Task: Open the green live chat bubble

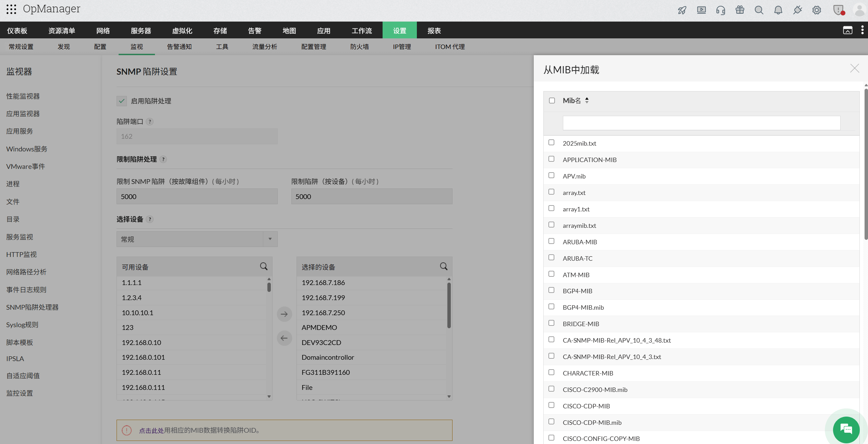Action: coord(846,429)
